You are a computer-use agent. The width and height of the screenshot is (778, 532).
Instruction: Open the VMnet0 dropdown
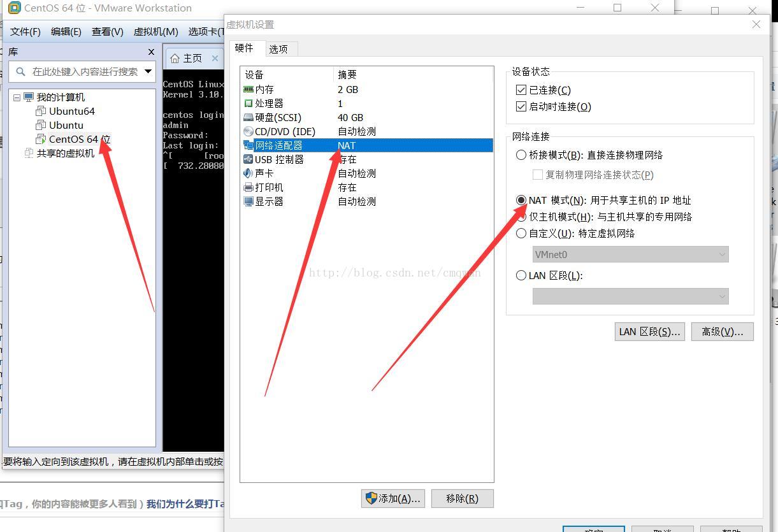(631, 255)
